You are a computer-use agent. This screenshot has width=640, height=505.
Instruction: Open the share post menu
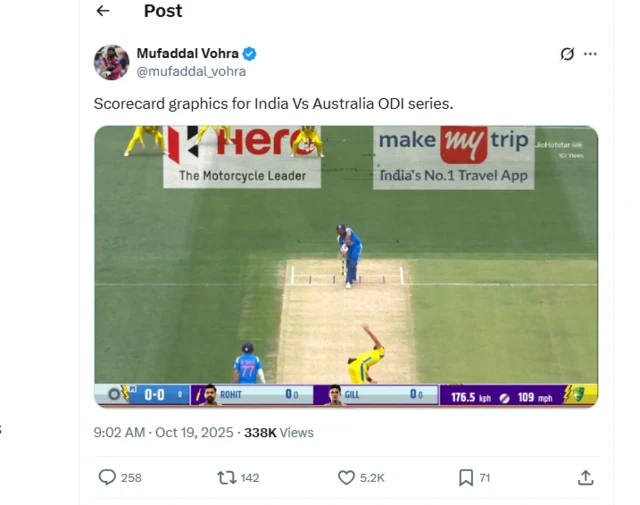click(586, 478)
